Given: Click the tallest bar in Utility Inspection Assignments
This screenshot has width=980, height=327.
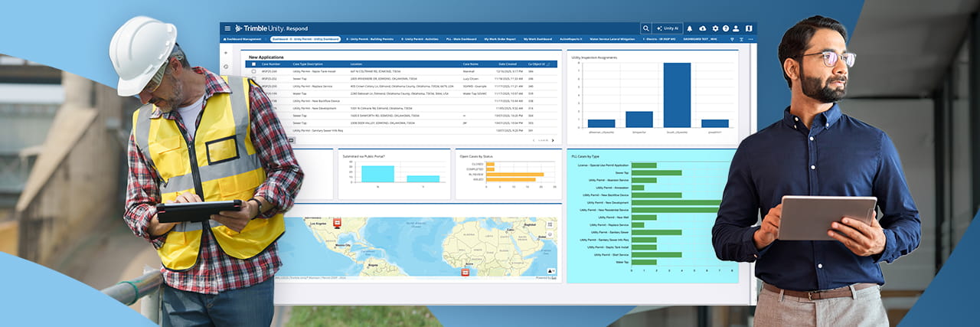Looking at the screenshot, I should point(677,95).
